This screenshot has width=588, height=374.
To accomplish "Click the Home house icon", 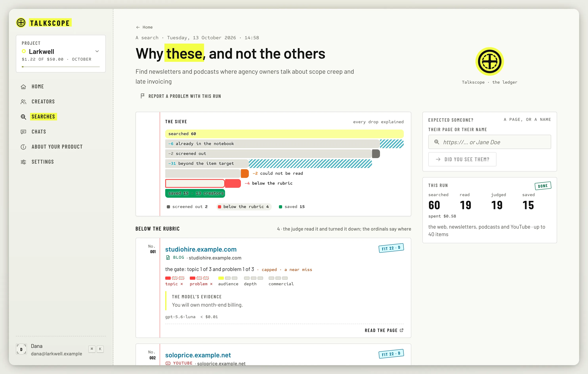I will click(23, 87).
